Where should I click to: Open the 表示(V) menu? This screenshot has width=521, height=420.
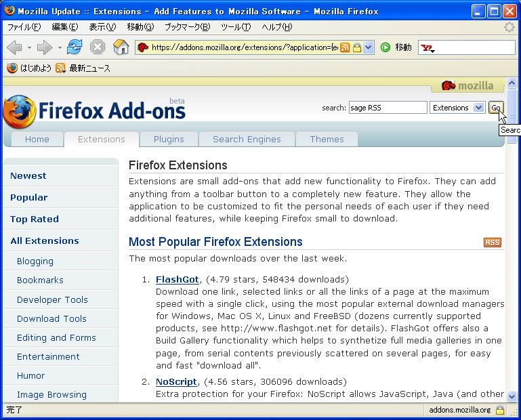pyautogui.click(x=103, y=27)
